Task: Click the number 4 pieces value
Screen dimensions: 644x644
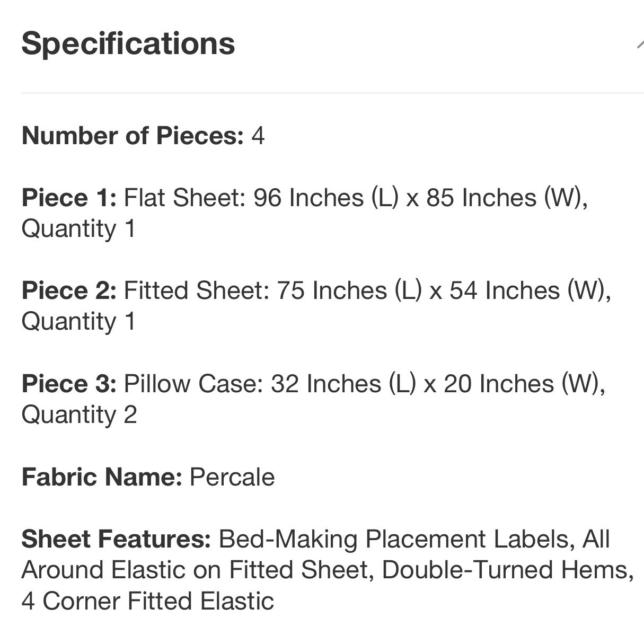Action: [258, 136]
